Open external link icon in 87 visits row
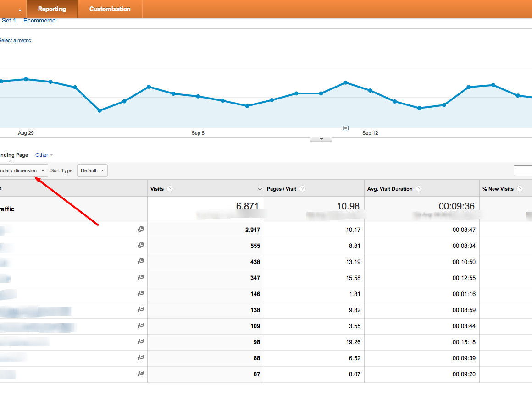This screenshot has width=532, height=401. pos(141,374)
